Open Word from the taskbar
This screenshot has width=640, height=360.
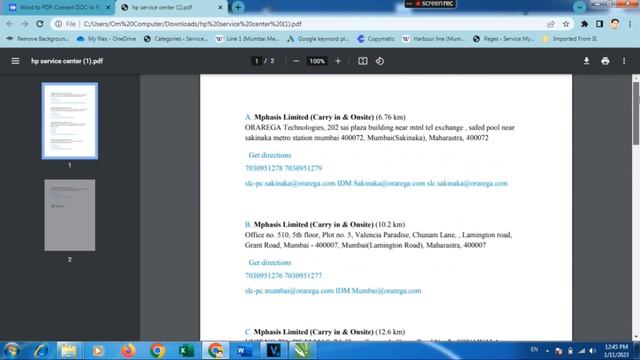point(244,351)
